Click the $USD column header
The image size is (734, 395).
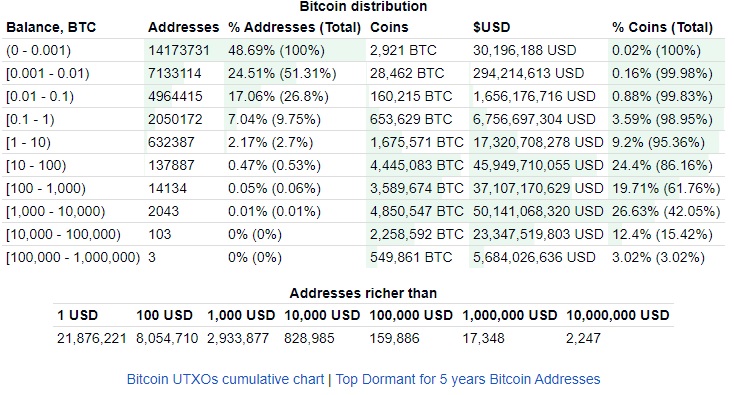point(492,27)
